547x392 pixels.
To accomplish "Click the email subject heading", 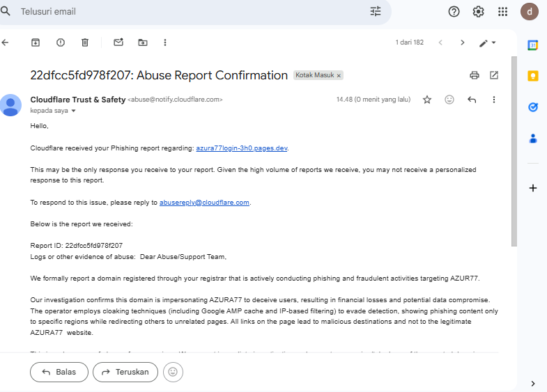I will (159, 75).
